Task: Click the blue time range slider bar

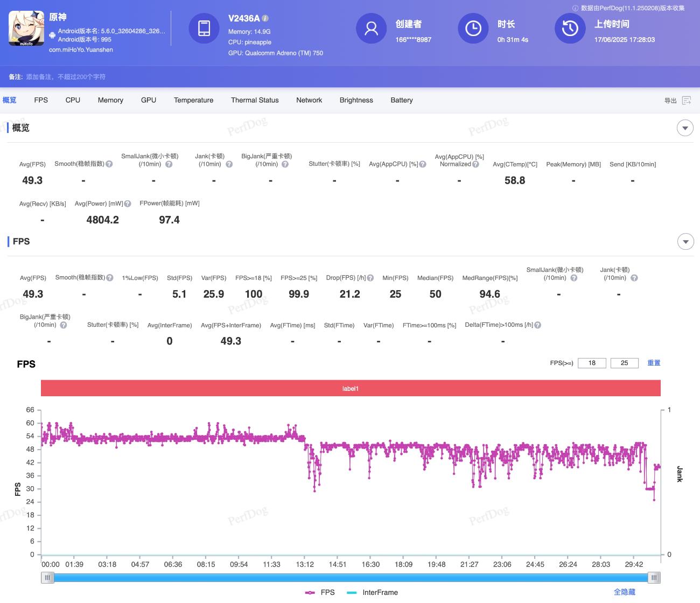Action: (x=351, y=578)
